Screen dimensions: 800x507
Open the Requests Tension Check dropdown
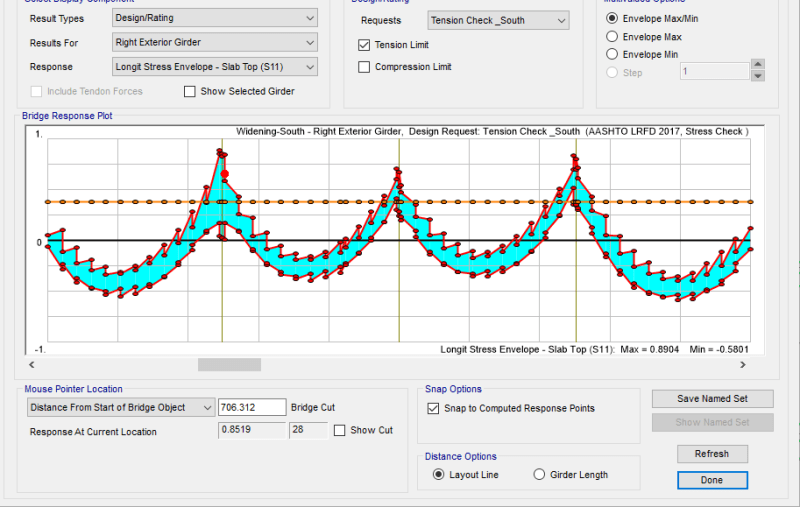tap(498, 20)
